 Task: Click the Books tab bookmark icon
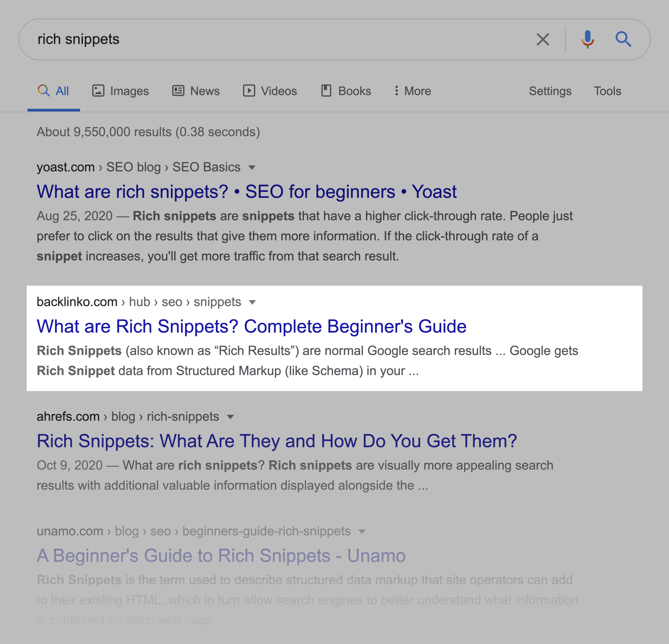point(326,91)
